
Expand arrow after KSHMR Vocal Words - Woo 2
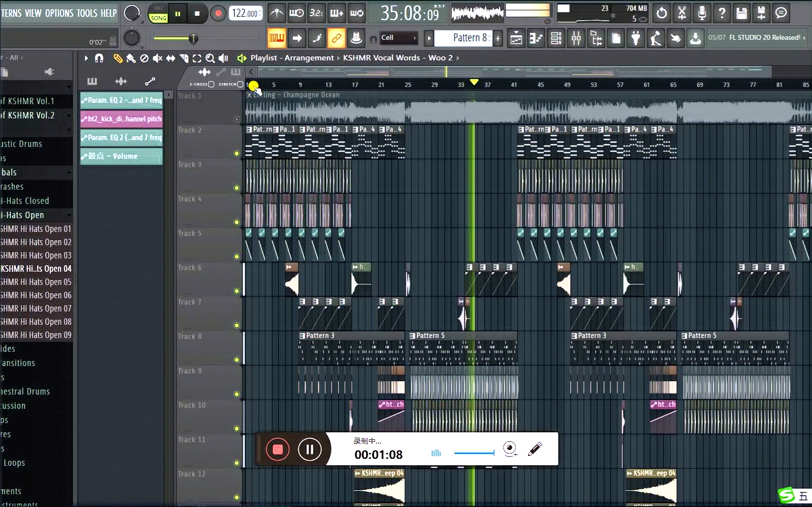[x=458, y=58]
